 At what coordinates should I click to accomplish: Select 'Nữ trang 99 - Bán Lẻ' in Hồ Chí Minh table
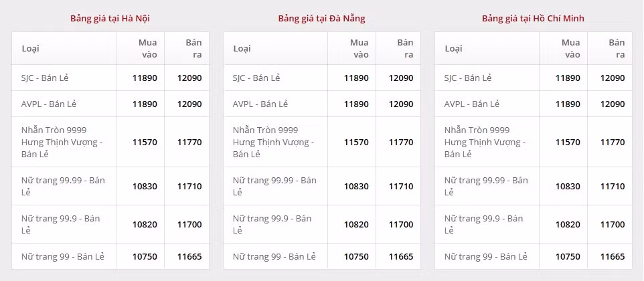(x=486, y=257)
